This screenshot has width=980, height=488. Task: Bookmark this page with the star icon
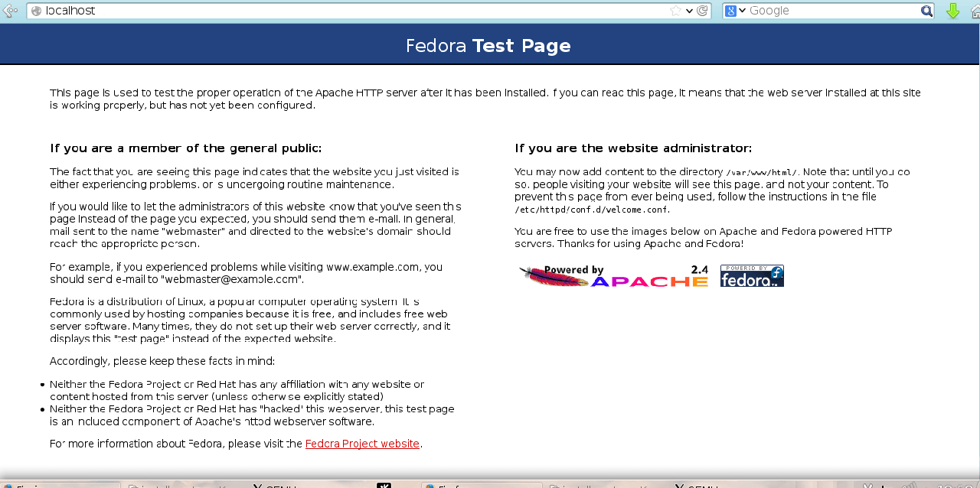click(675, 11)
